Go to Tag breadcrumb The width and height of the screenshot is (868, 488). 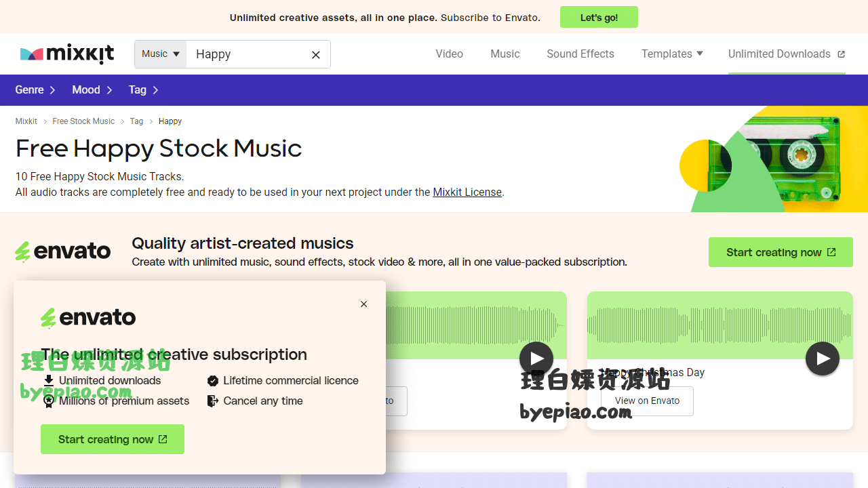(136, 121)
